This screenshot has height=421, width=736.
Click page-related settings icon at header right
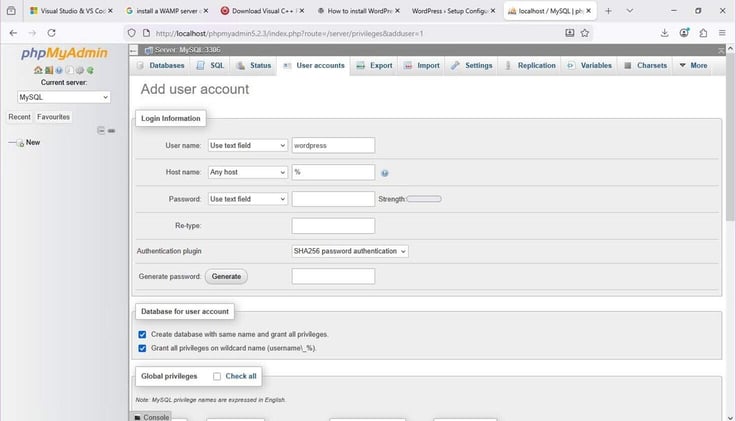click(721, 50)
